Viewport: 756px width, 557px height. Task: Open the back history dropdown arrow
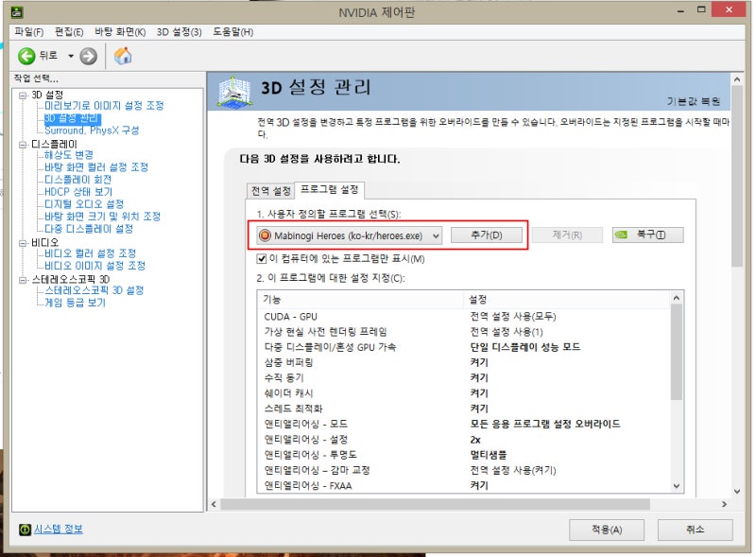tap(71, 56)
